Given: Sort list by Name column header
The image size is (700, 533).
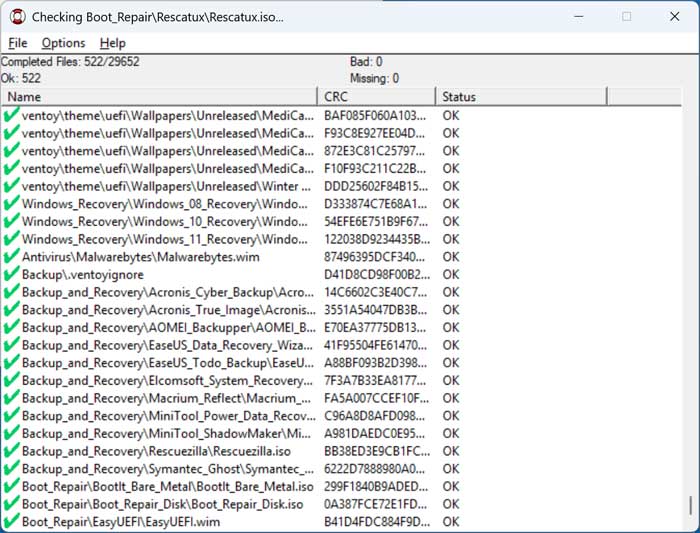Looking at the screenshot, I should pyautogui.click(x=160, y=97).
